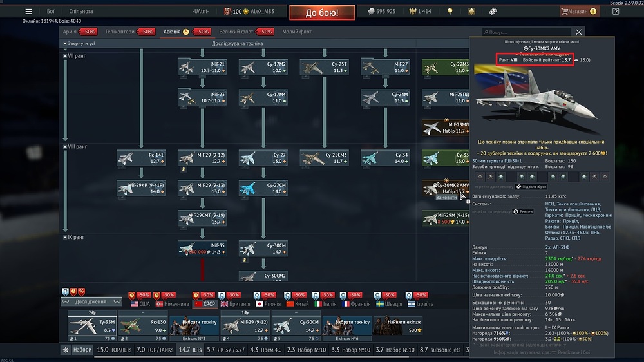Screen dimensions: 644x362
Task: Collapse all ranks with Звернути усі
Action: [x=79, y=44]
